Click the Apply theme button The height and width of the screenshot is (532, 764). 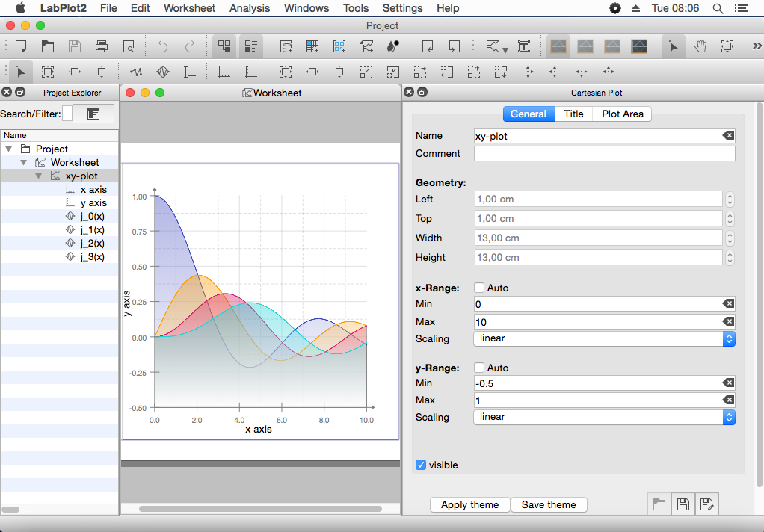tap(469, 504)
